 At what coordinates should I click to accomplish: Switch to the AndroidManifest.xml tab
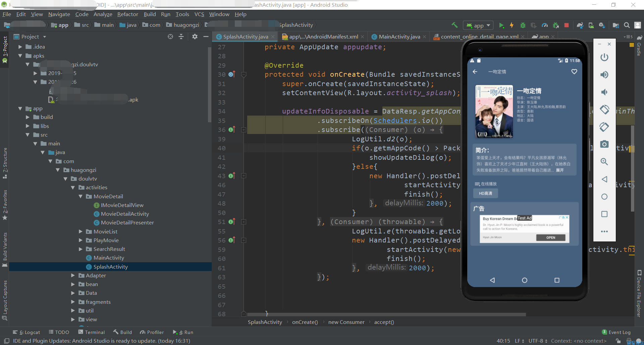[x=323, y=37]
